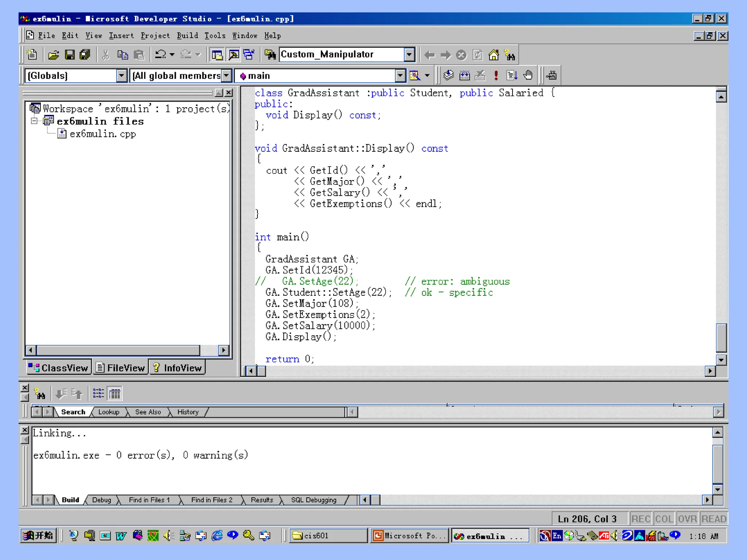Image resolution: width=747 pixels, height=560 pixels.
Task: Select ex6mulin.cpp in the file tree
Action: click(102, 134)
